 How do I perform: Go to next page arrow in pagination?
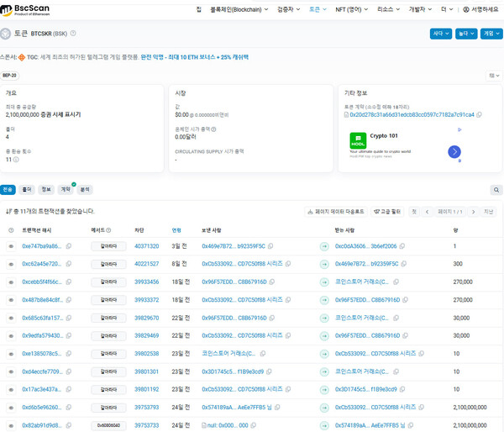[474, 212]
